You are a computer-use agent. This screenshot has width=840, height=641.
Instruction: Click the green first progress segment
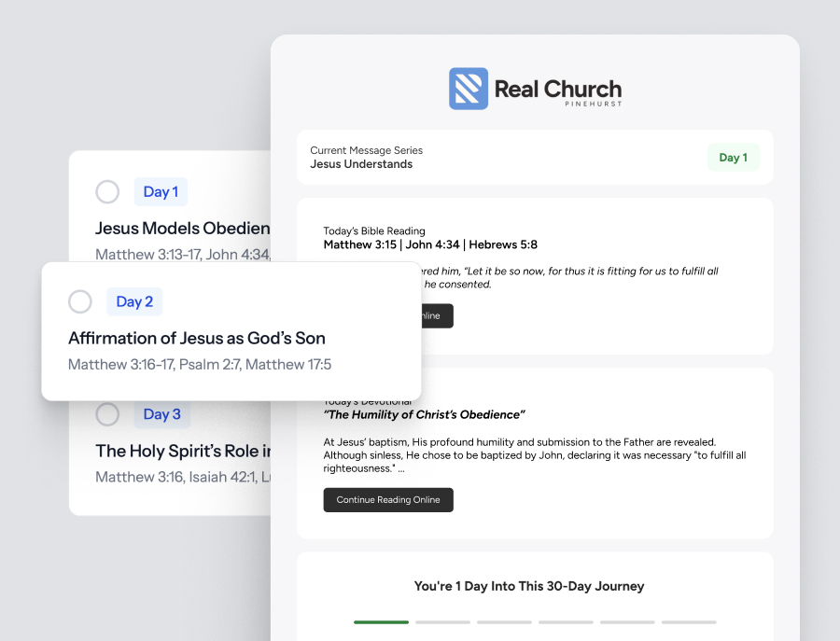click(x=381, y=621)
